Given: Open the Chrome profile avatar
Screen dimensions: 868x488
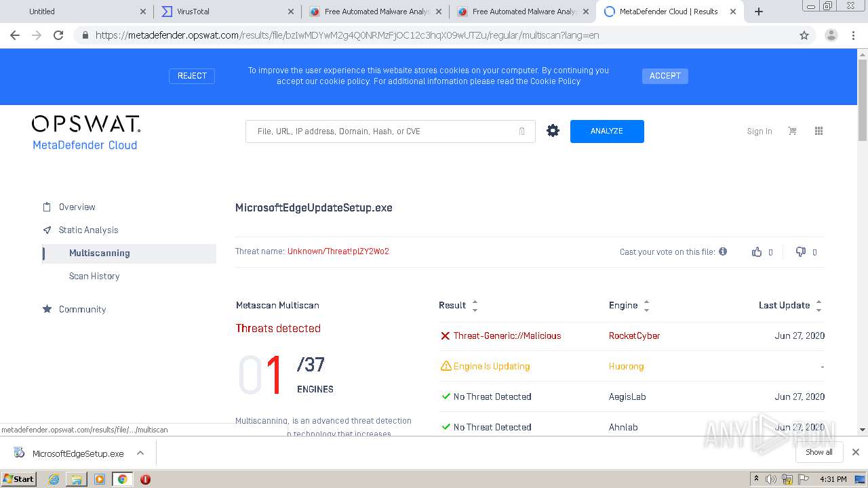Looking at the screenshot, I should pos(831,35).
